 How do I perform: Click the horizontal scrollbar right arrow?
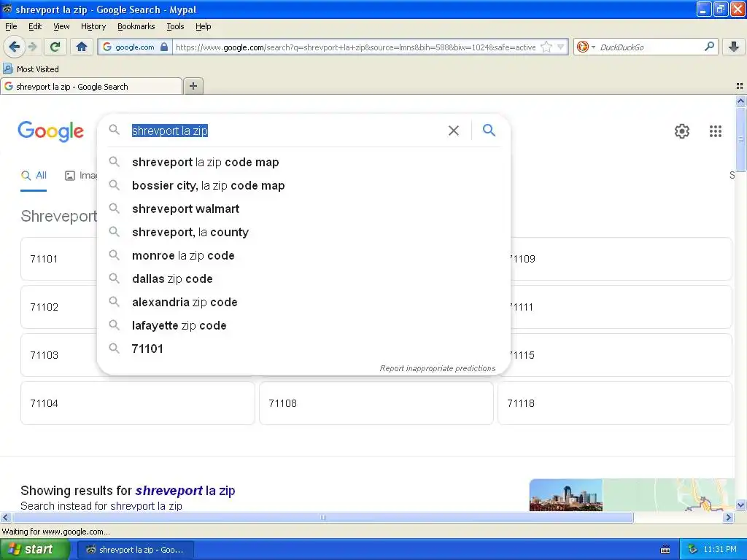tap(728, 517)
